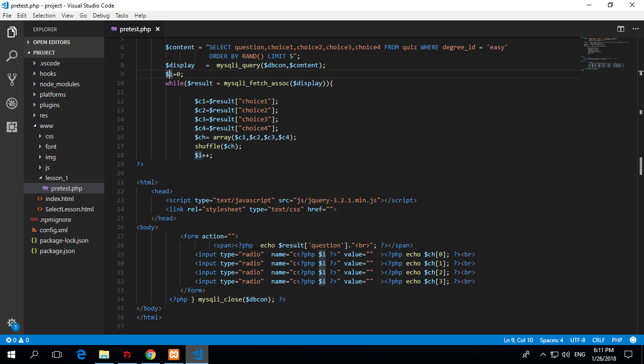This screenshot has height=364, width=644.
Task: Split the editor
Action: coord(621,29)
